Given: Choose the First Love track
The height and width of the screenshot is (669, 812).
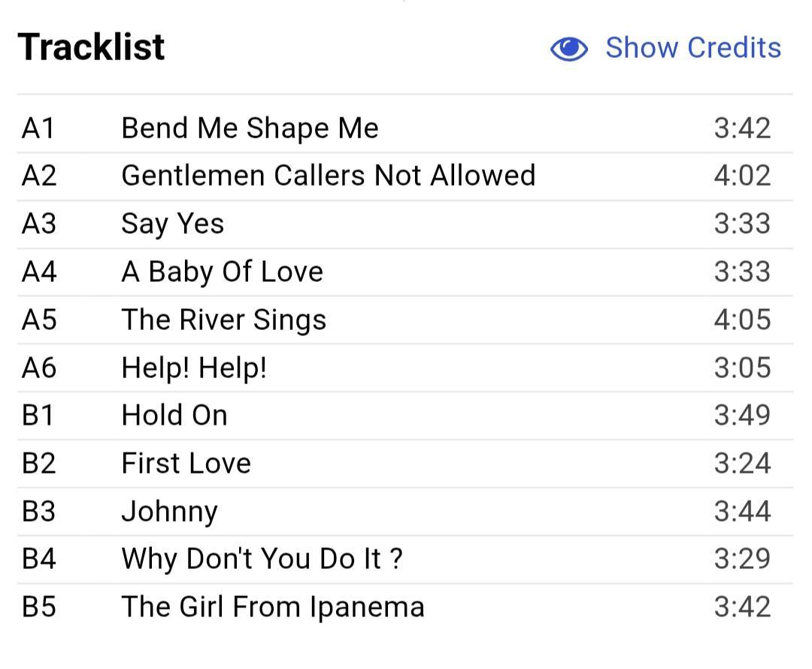Looking at the screenshot, I should coord(186,463).
